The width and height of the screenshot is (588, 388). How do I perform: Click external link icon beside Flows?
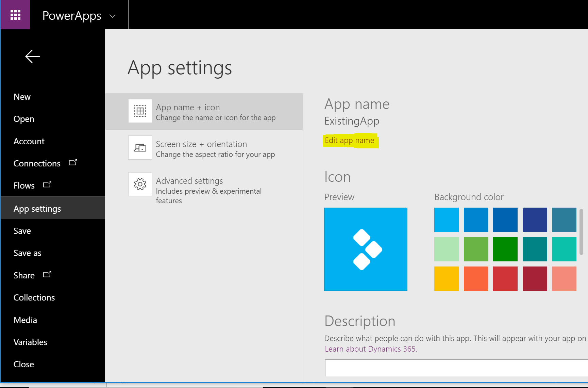pos(47,185)
